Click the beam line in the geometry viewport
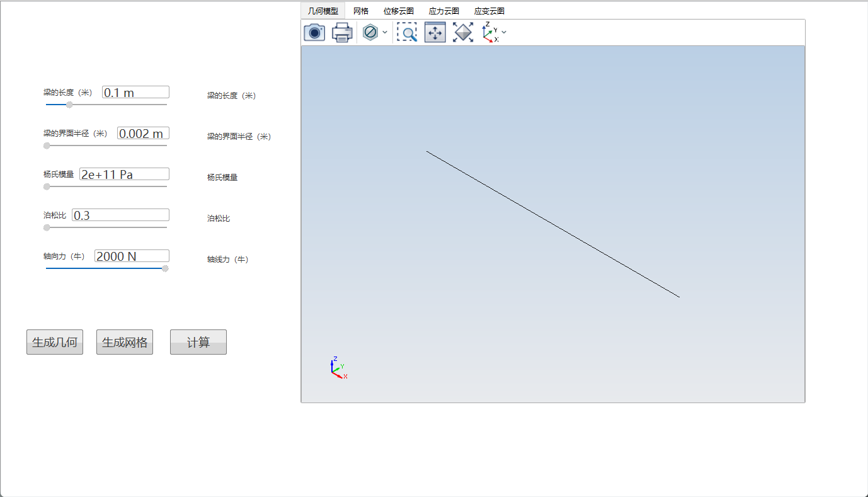The height and width of the screenshot is (497, 868). (x=553, y=224)
